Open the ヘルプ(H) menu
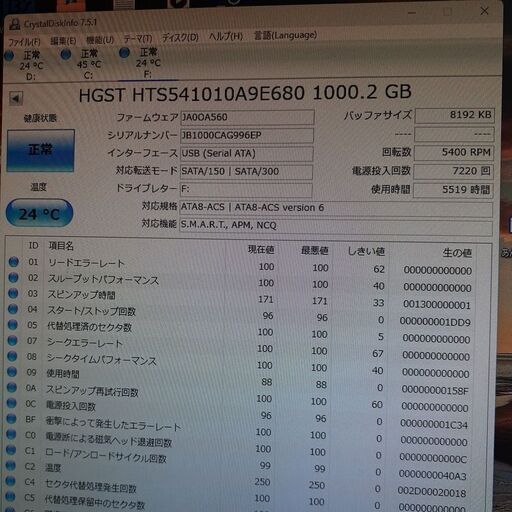Viewport: 512px width, 512px height. pos(226,36)
